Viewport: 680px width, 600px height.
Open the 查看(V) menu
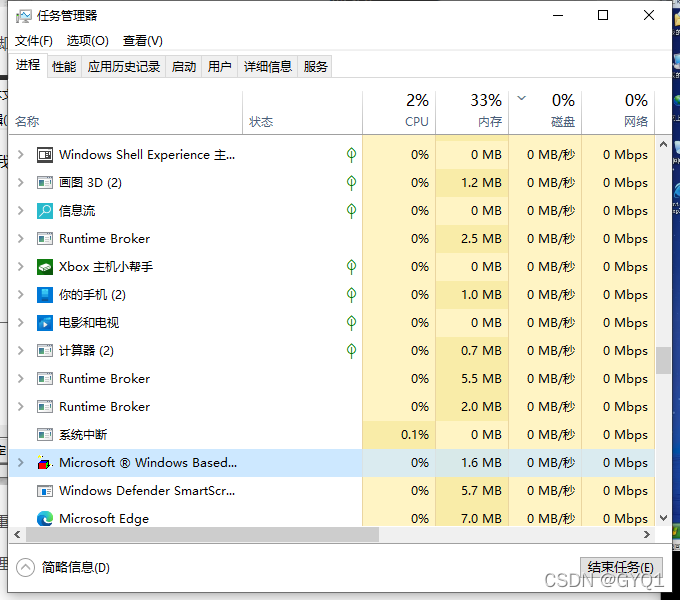pyautogui.click(x=142, y=41)
